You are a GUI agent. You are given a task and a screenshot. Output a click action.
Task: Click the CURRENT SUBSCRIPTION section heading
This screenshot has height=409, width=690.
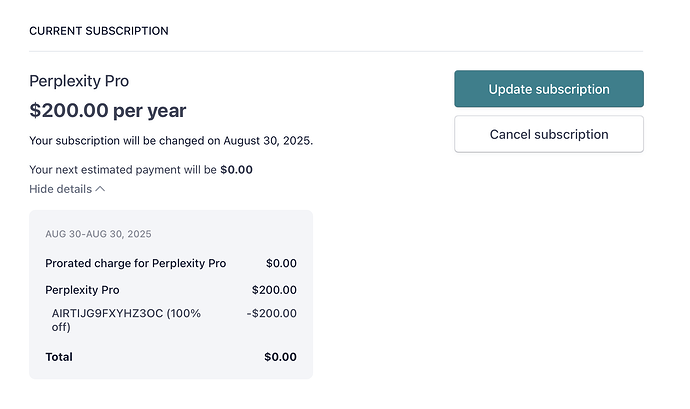click(x=99, y=31)
